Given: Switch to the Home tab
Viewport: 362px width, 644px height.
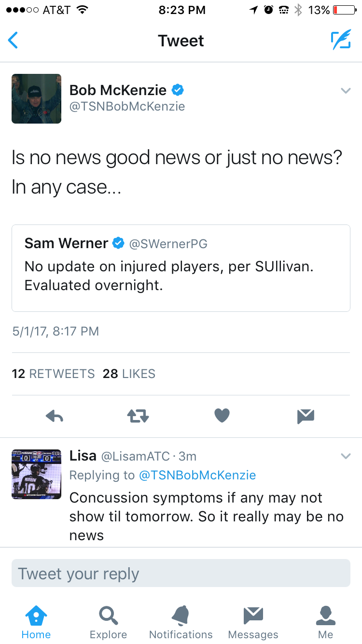Looking at the screenshot, I should [36, 622].
